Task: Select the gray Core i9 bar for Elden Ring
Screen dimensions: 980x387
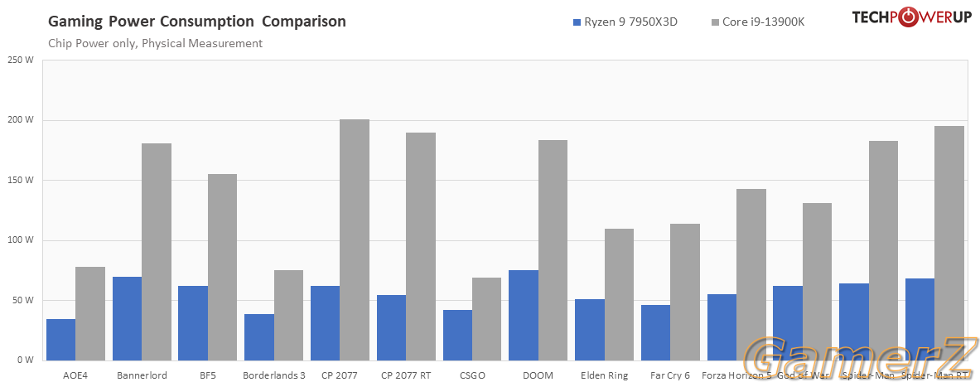Action: [619, 294]
